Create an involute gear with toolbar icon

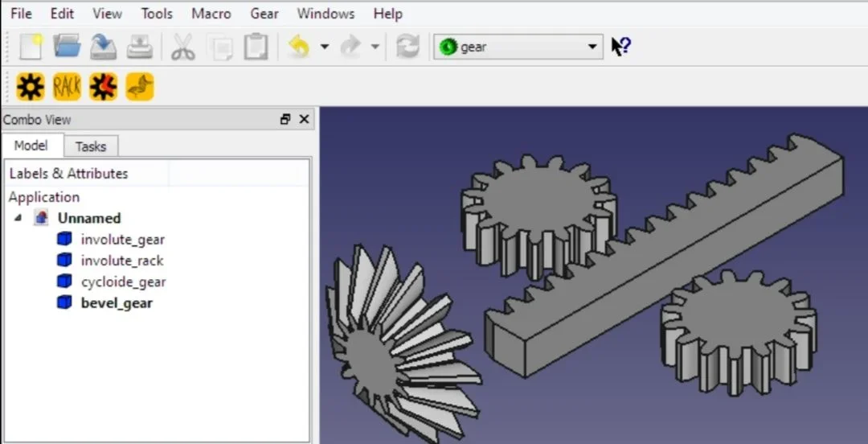[30, 87]
